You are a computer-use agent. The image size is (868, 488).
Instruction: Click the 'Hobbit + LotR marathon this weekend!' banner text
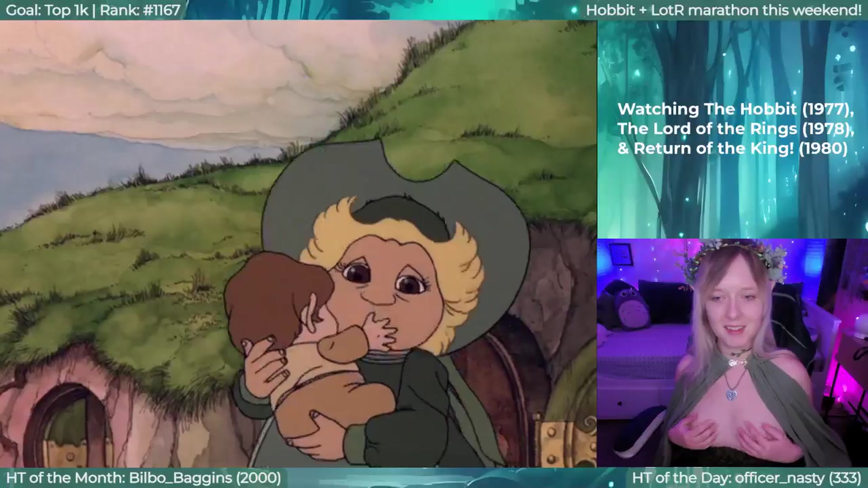tap(724, 10)
